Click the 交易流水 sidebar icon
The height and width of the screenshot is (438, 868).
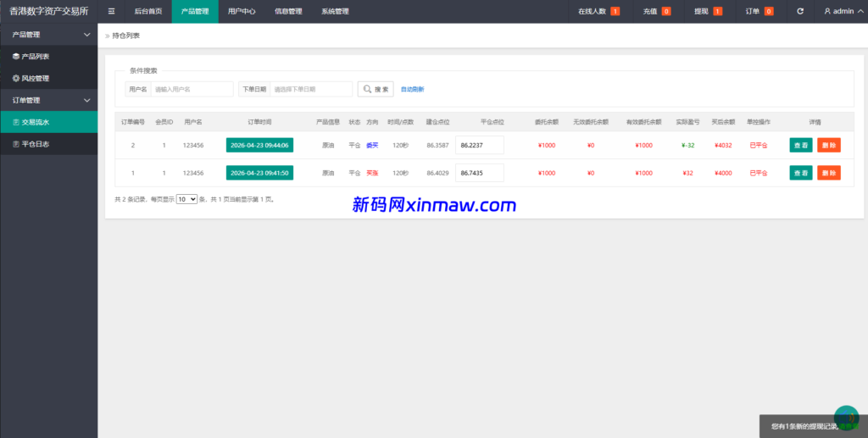(x=16, y=122)
